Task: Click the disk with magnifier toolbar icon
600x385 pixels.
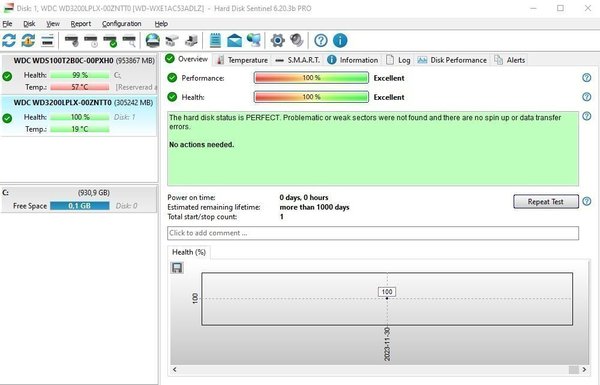Action: point(129,41)
